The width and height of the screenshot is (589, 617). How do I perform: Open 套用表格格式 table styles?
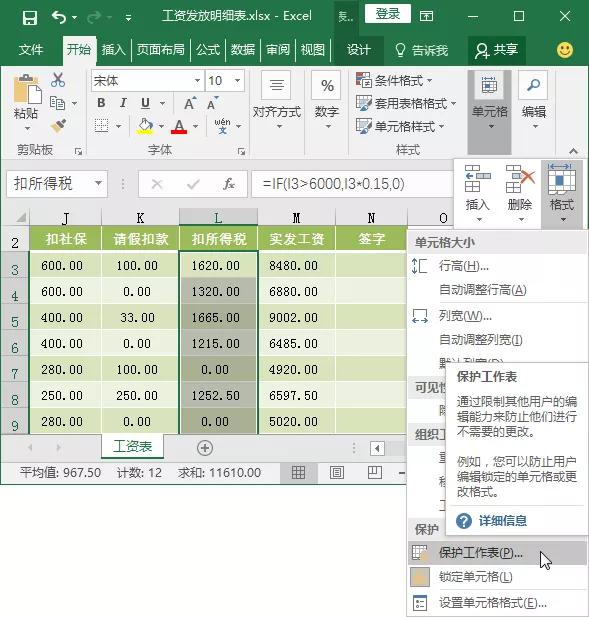(406, 103)
